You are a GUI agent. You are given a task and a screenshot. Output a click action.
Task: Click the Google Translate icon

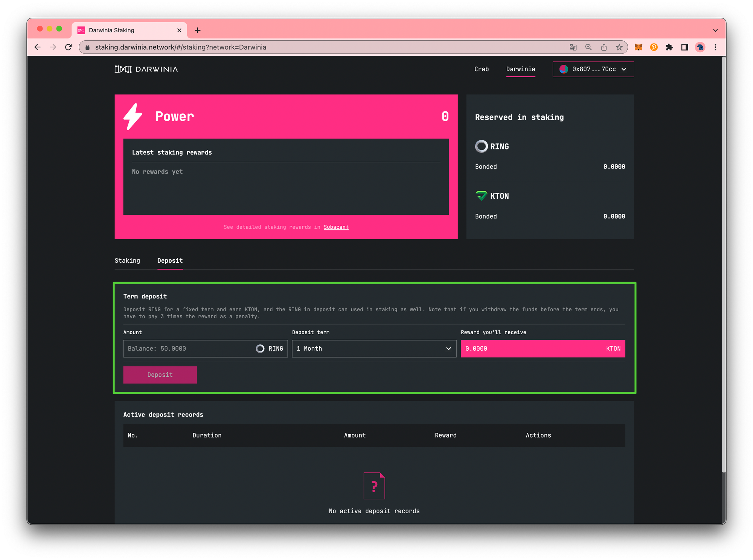click(x=573, y=47)
